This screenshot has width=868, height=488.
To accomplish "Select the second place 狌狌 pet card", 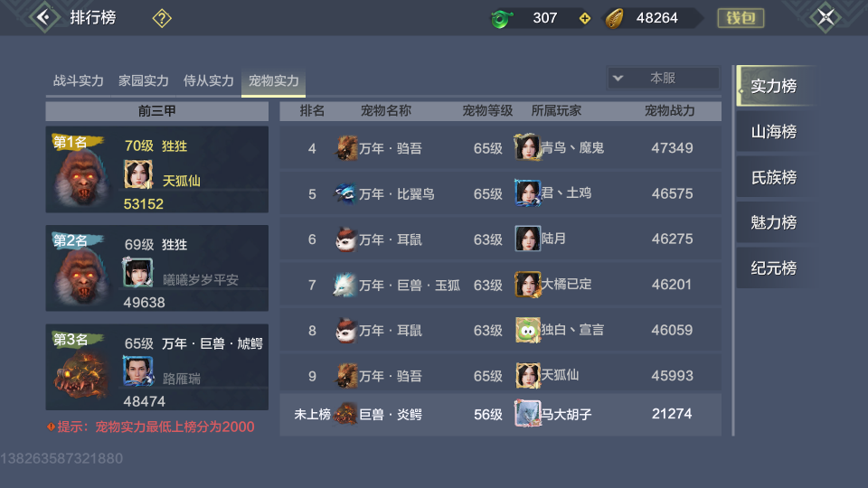I will coord(157,268).
